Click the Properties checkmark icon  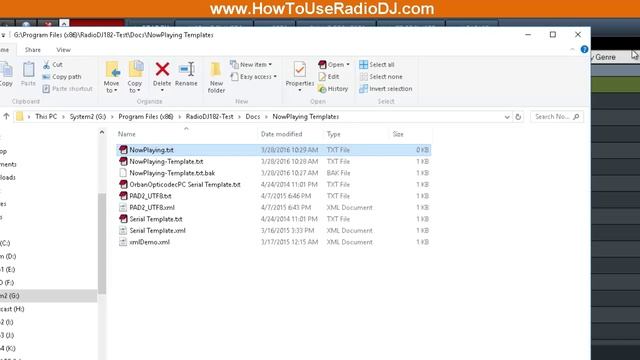pyautogui.click(x=300, y=69)
